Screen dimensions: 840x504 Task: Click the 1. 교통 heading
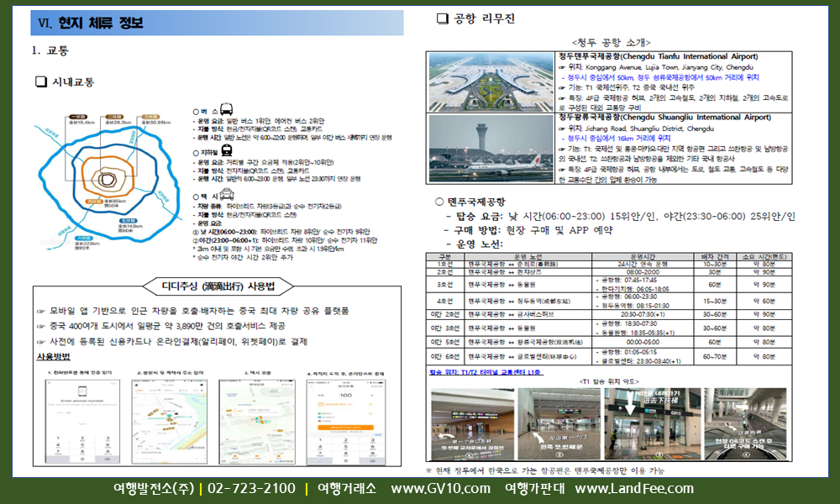50,51
